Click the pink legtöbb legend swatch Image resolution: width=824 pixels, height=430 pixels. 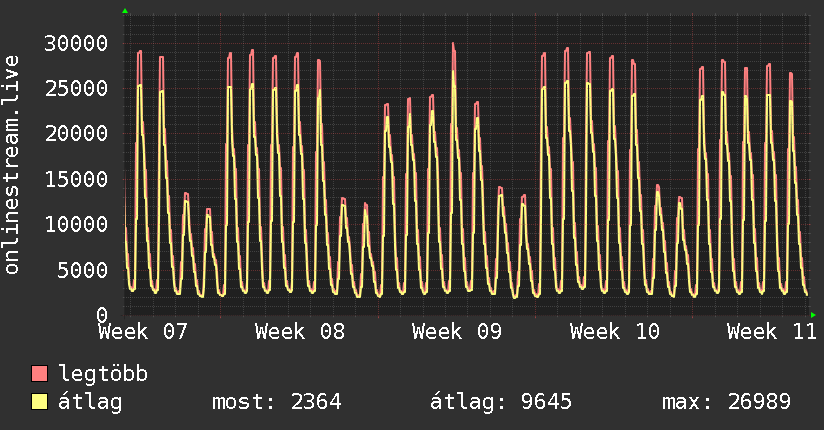[39, 374]
